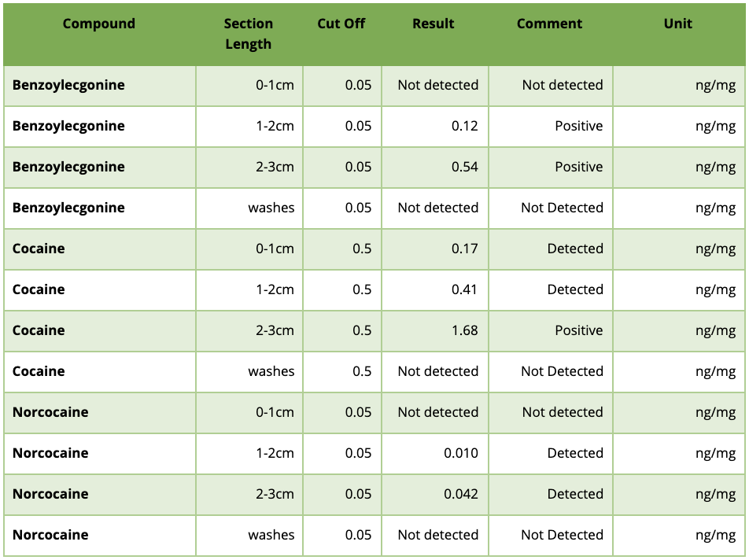The image size is (749, 560).
Task: Select the 0.54 result value cell
Action: pos(465,167)
